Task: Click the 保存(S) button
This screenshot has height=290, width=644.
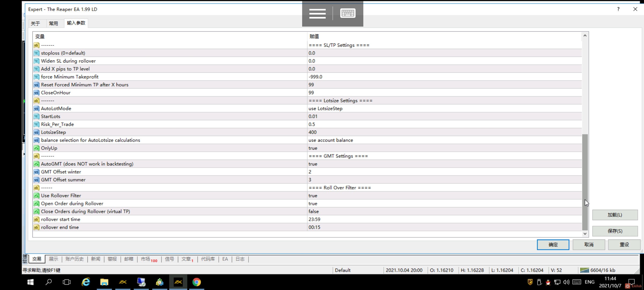Action: click(615, 231)
